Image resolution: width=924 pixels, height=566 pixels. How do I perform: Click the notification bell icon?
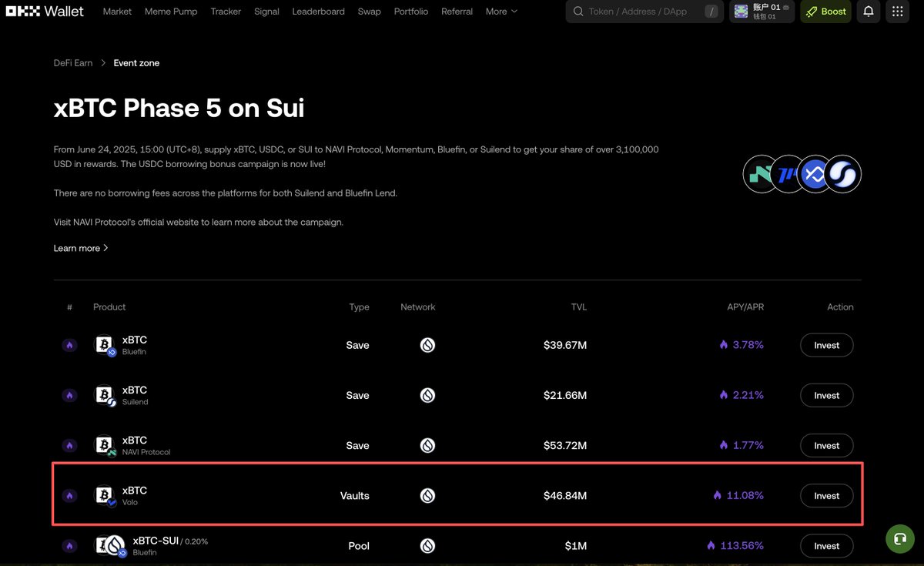[x=868, y=12]
